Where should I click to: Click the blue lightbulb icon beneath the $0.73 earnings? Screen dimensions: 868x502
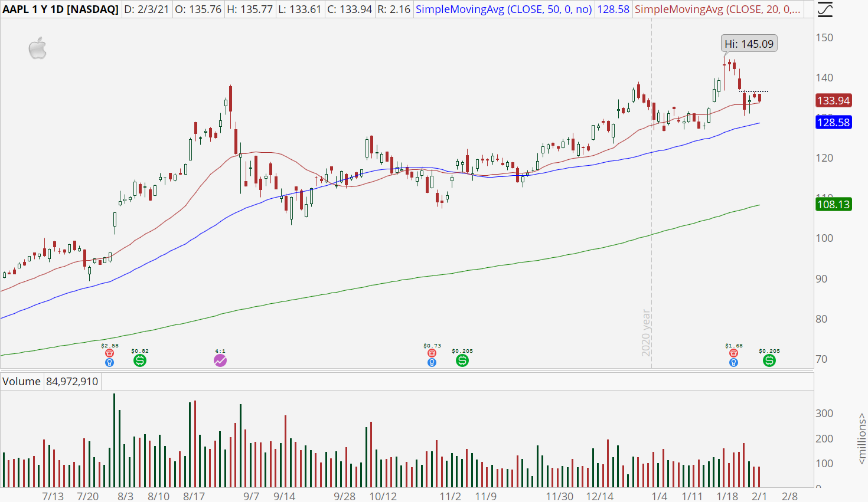[432, 362]
